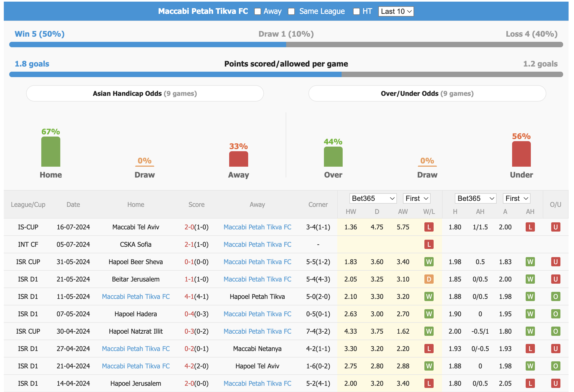Click the O badge in Hapoel Tel Aviv row

(x=556, y=366)
